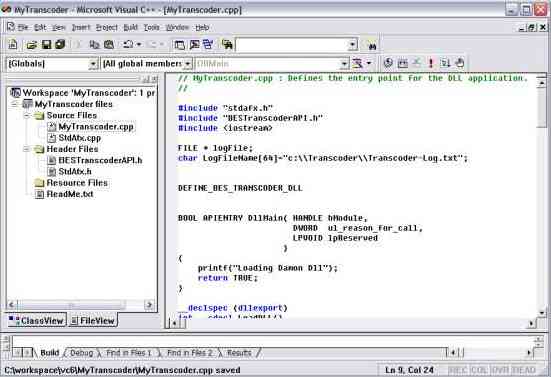The height and width of the screenshot is (377, 551).
Task: Open the Window menu
Action: (177, 27)
